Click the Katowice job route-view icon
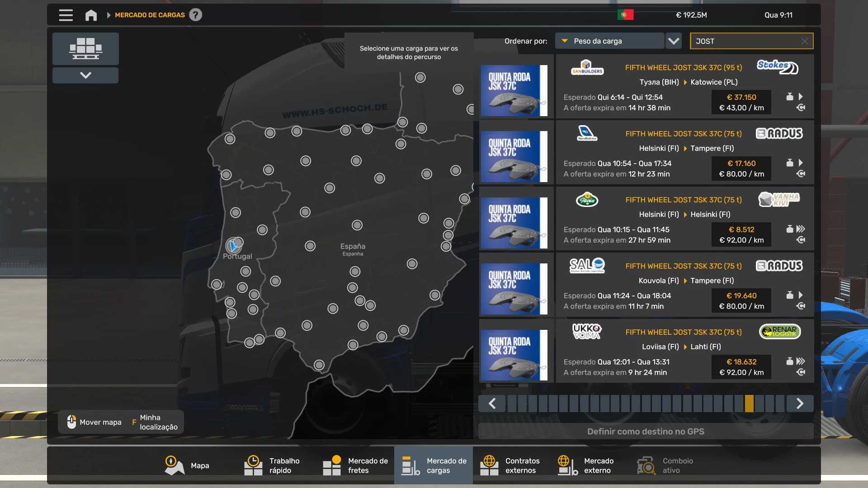This screenshot has height=488, width=868. 801,108
